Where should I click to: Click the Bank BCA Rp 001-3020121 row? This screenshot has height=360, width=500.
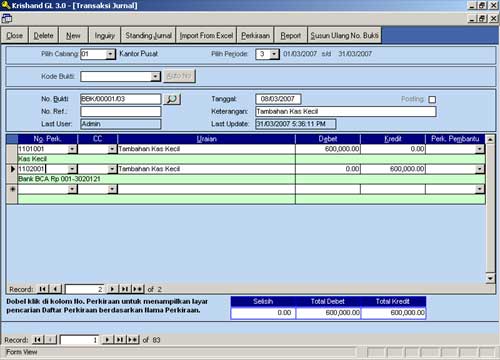156,179
